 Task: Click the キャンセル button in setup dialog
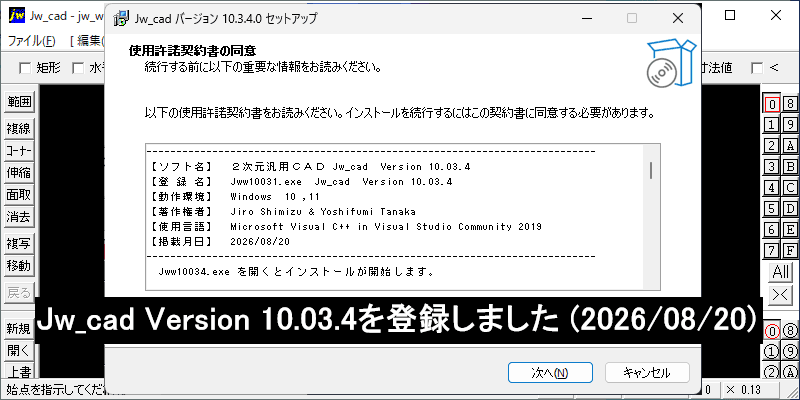click(x=647, y=372)
